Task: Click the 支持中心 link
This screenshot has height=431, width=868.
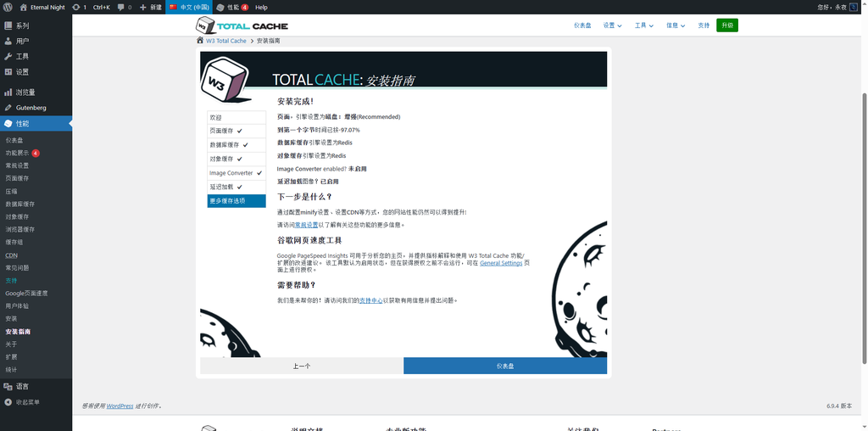Action: click(371, 300)
